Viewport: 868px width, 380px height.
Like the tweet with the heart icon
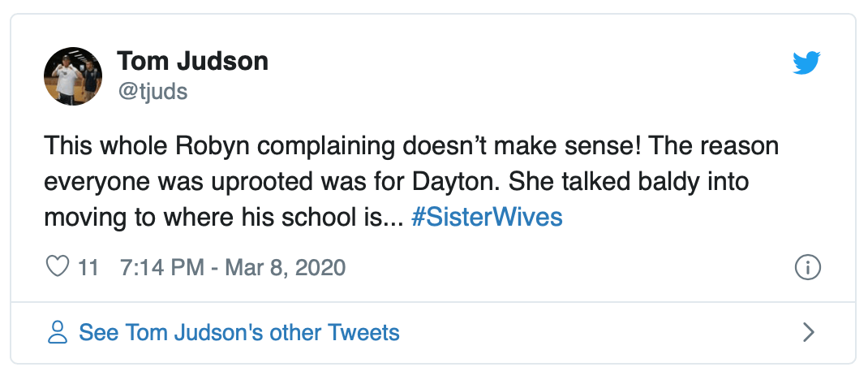point(58,266)
